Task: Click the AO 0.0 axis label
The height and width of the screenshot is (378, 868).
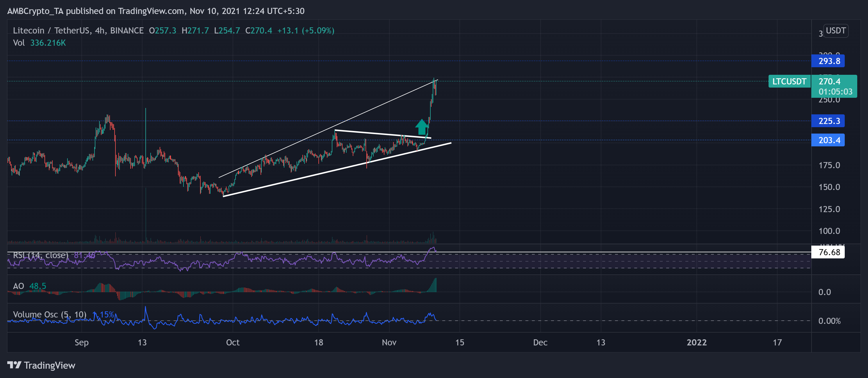Action: point(825,292)
